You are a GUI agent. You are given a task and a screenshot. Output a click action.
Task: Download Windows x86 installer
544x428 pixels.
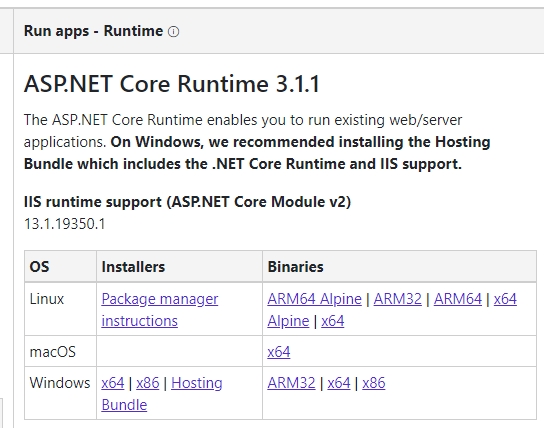point(148,383)
